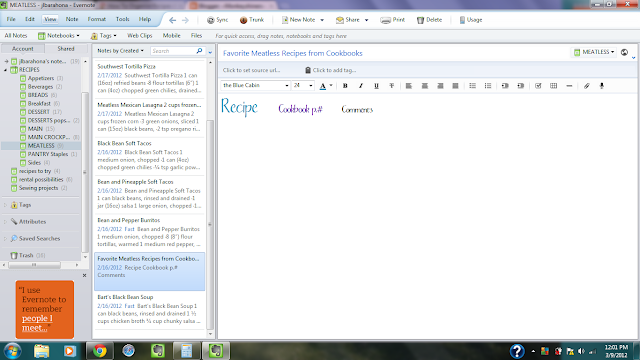Viewport: 640px width, 360px height.
Task: Open the Trunk toolbar button
Action: pos(252,20)
